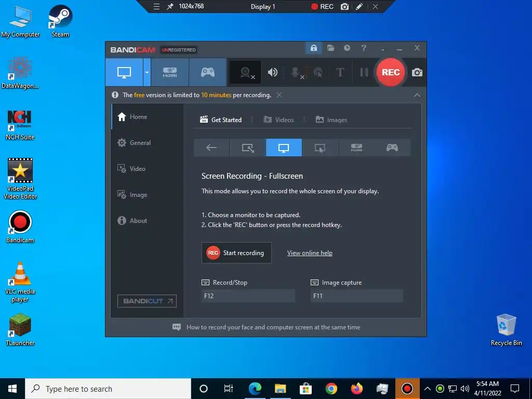Open Google Chrome from the taskbar
This screenshot has height=399, width=532.
point(331,389)
